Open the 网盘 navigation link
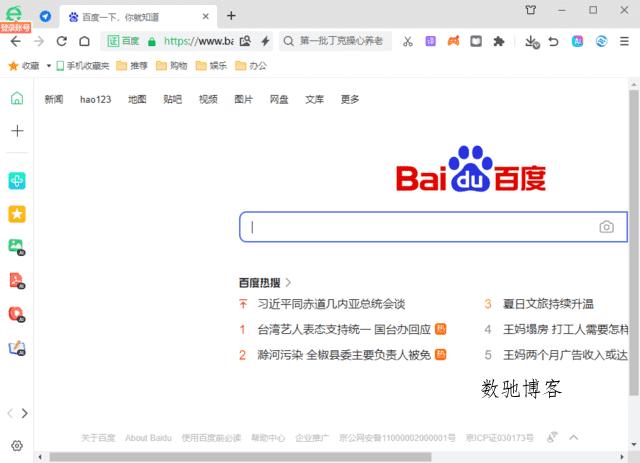This screenshot has width=640, height=463. 279,99
